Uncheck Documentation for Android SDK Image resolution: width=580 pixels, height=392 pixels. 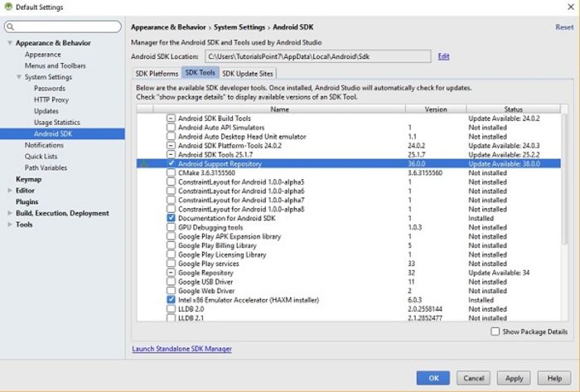[171, 219]
